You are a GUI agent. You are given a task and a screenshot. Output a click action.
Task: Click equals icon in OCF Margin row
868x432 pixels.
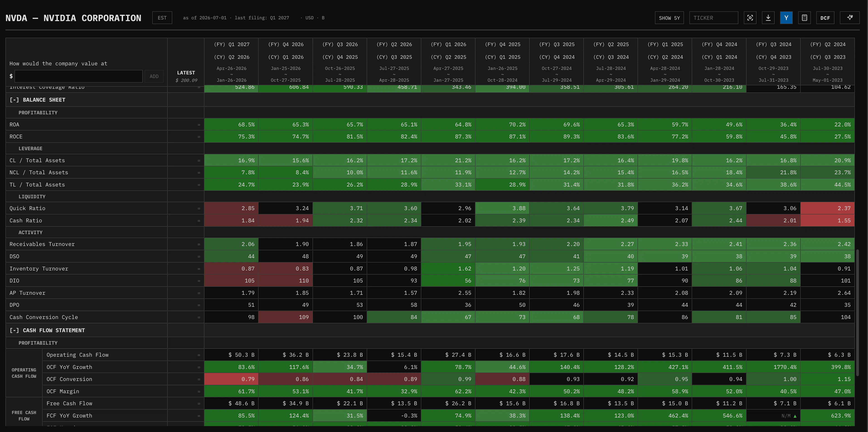pos(199,392)
